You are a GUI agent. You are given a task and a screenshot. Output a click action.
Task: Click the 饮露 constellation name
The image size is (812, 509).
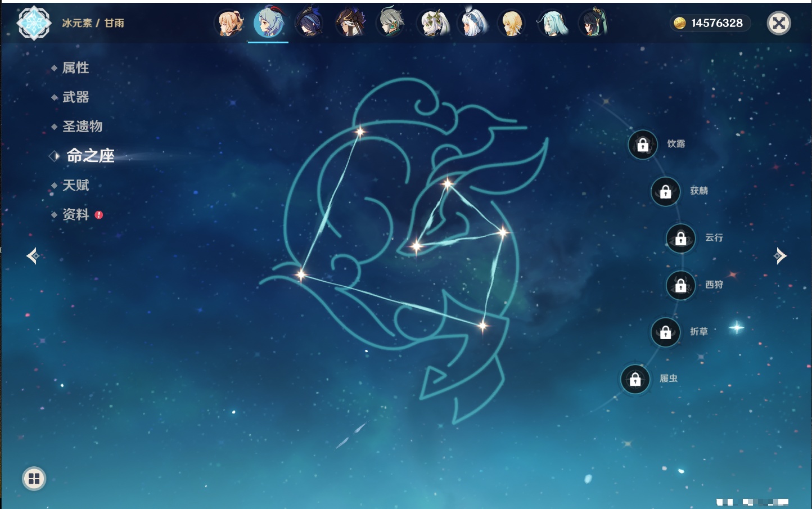click(x=676, y=144)
